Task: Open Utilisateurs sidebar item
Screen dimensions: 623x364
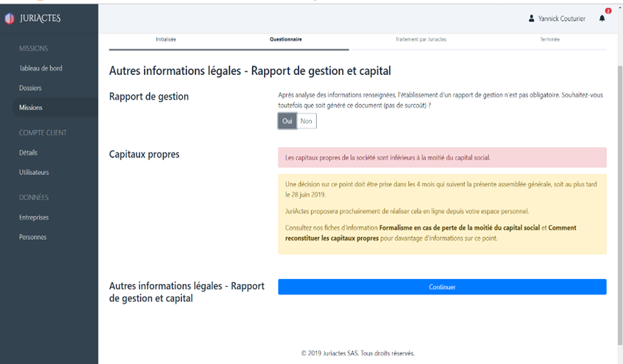Action: pos(34,173)
